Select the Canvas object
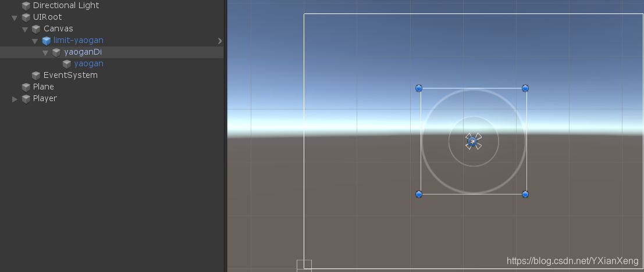Screen dimensions: 644x272 coord(58,28)
